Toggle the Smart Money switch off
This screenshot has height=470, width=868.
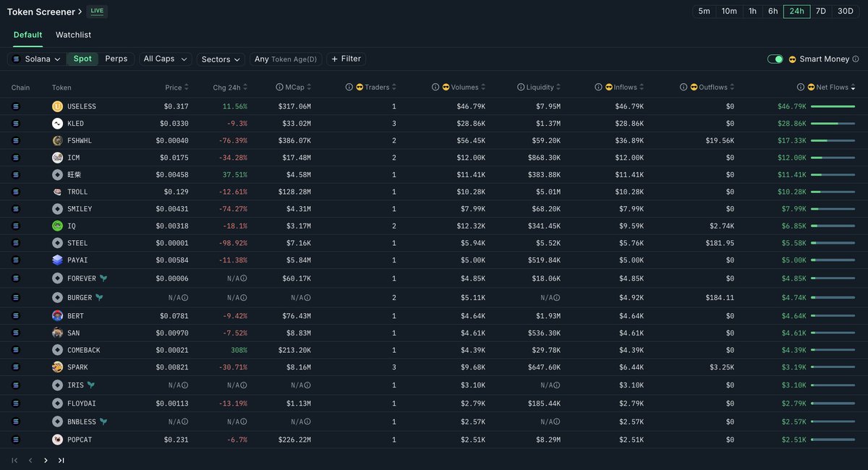click(775, 59)
